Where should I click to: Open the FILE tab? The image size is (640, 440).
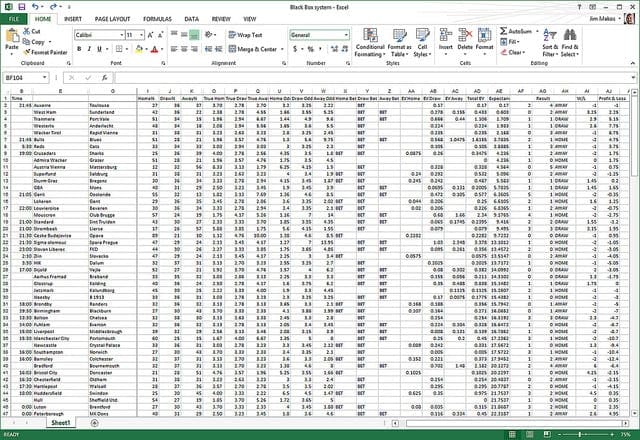[14, 19]
